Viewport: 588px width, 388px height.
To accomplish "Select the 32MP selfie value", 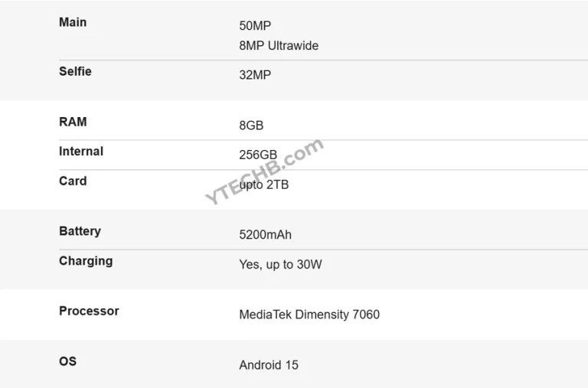I will pos(255,75).
